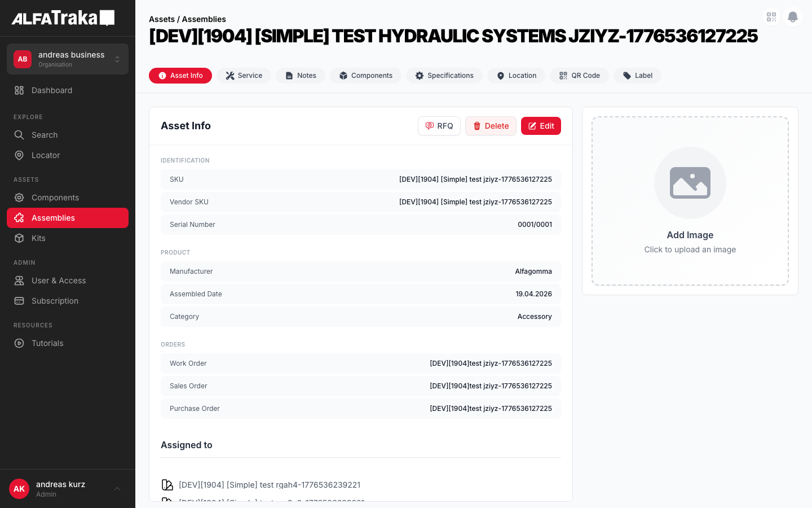Image resolution: width=812 pixels, height=508 pixels.
Task: Click the AK user avatar
Action: click(x=19, y=489)
